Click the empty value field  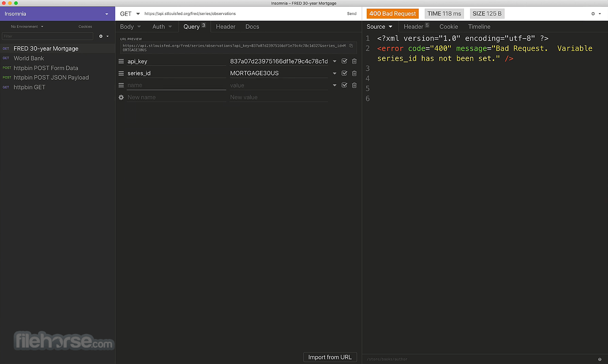coord(279,85)
